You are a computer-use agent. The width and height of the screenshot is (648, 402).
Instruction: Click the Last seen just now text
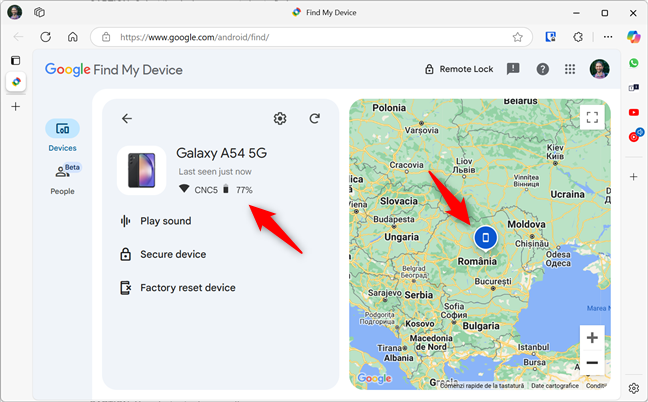[x=215, y=171]
